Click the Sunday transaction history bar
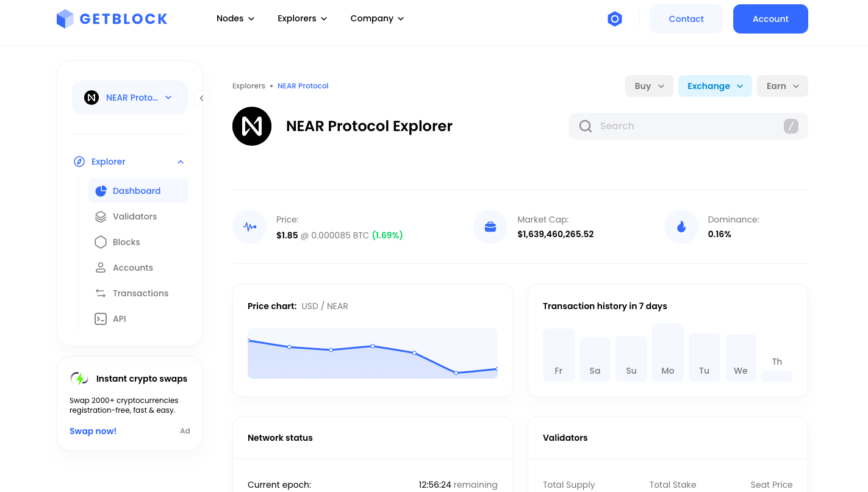 pos(631,358)
